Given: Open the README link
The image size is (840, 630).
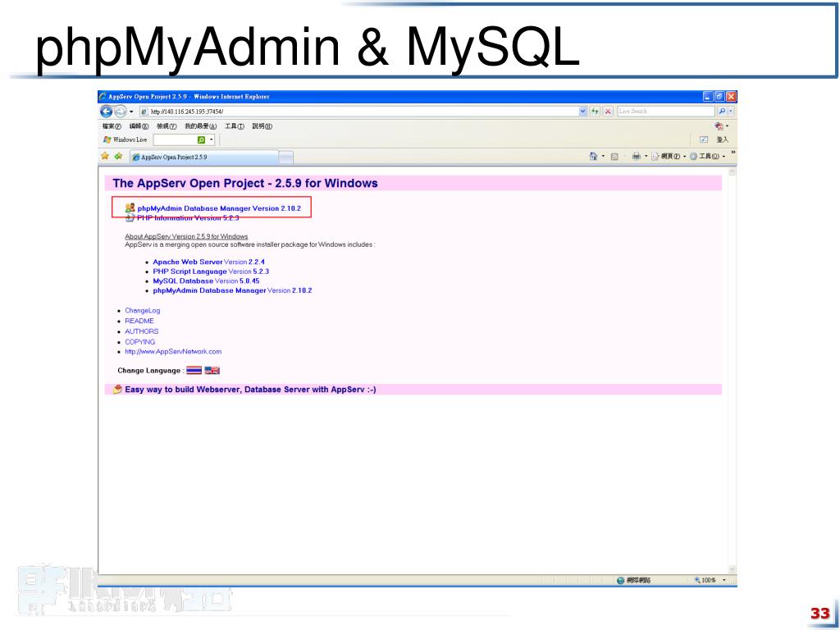Looking at the screenshot, I should point(139,321).
